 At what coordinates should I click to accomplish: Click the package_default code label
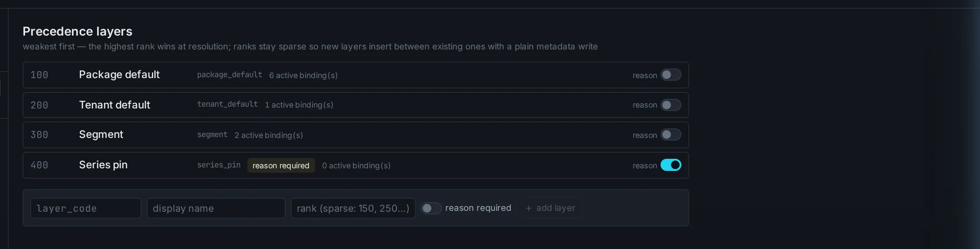coord(230,75)
